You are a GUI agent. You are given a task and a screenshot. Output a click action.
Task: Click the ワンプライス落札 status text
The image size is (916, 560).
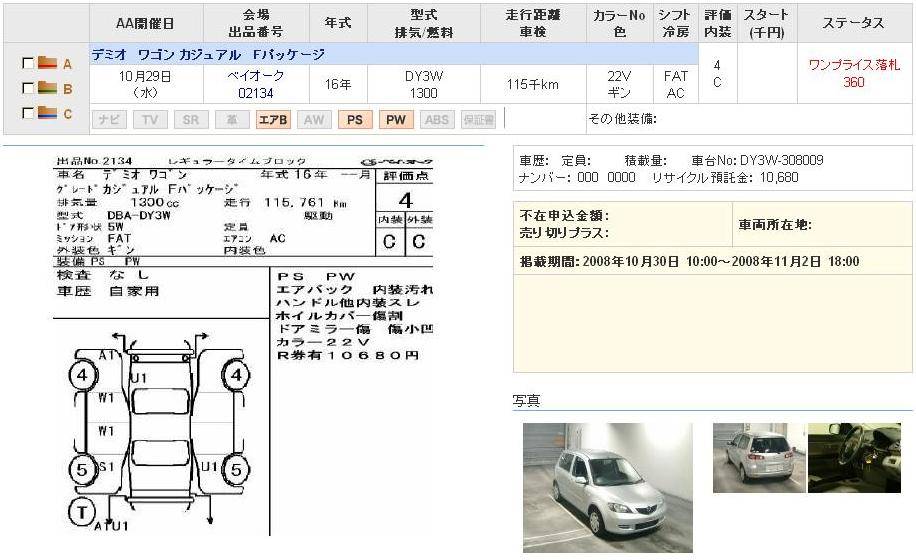[x=854, y=64]
